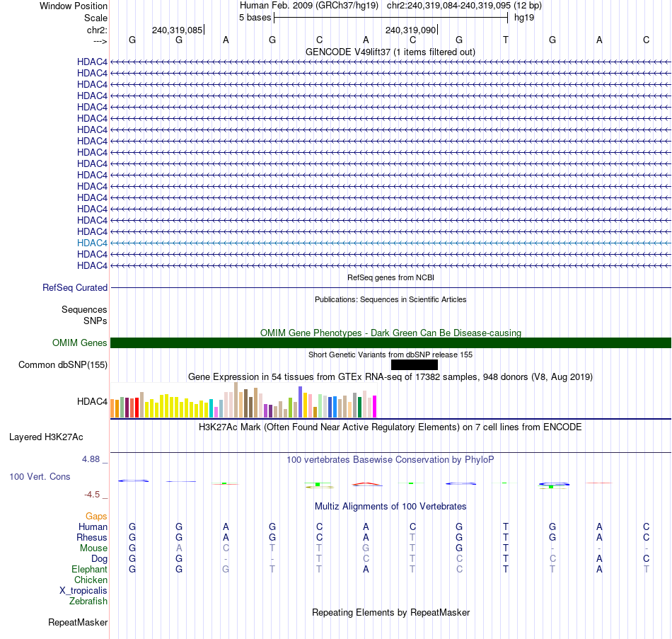The width and height of the screenshot is (672, 639).
Task: Click the Mouse alignment row label
Action: coord(93,548)
